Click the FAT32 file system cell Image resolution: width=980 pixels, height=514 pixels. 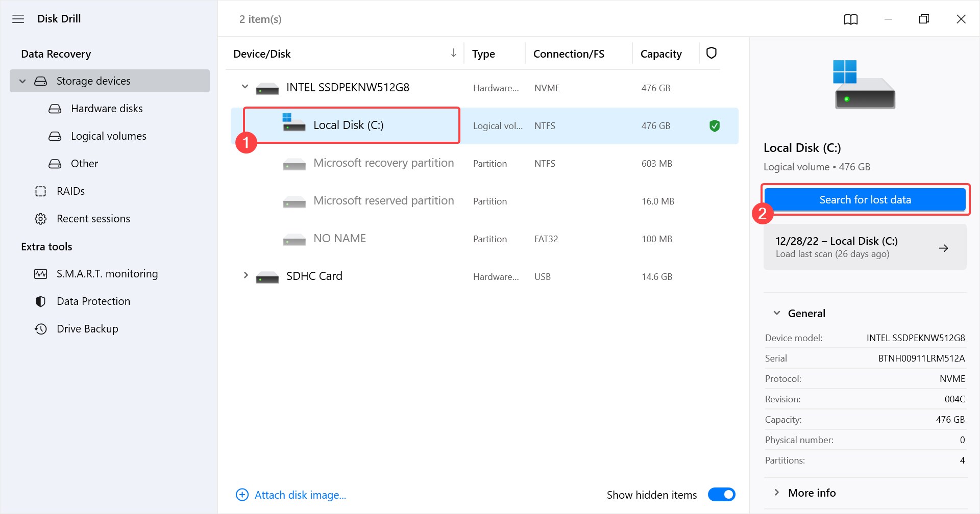click(x=546, y=239)
